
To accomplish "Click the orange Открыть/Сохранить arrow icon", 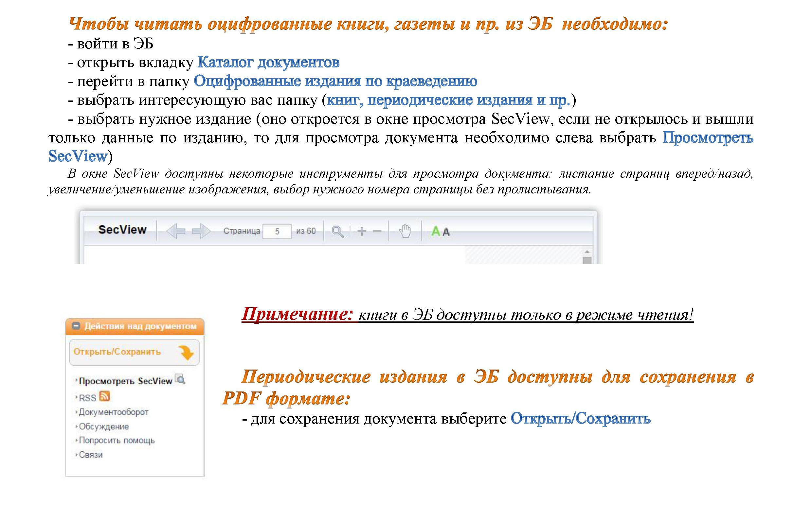I will [186, 353].
